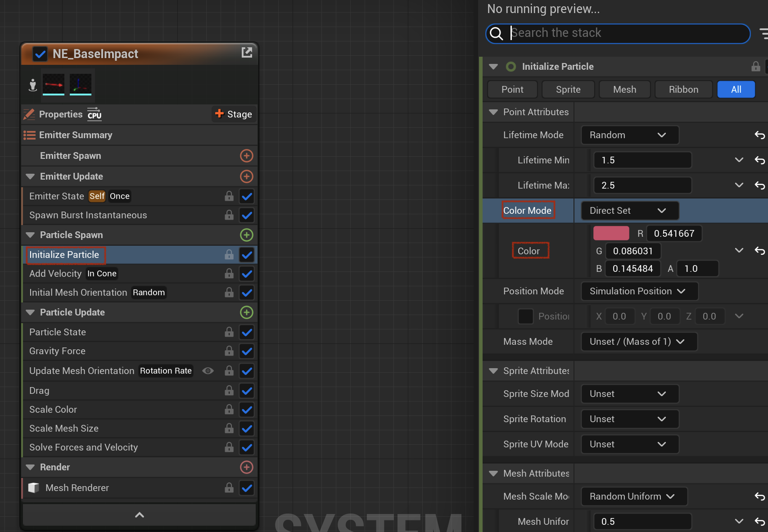
Task: Open stack view options menu icon
Action: [763, 33]
